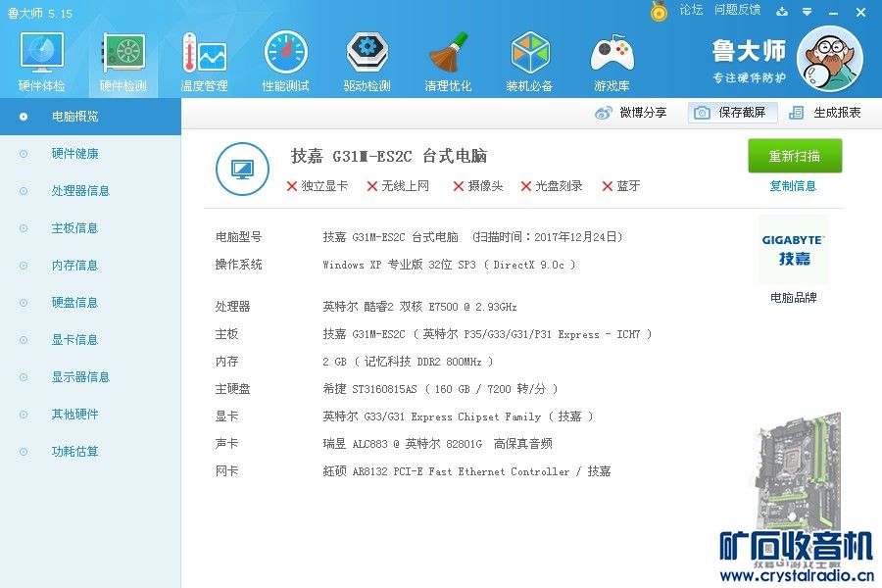Open 游戏库 game library controller icon
882x588 pixels.
click(612, 61)
